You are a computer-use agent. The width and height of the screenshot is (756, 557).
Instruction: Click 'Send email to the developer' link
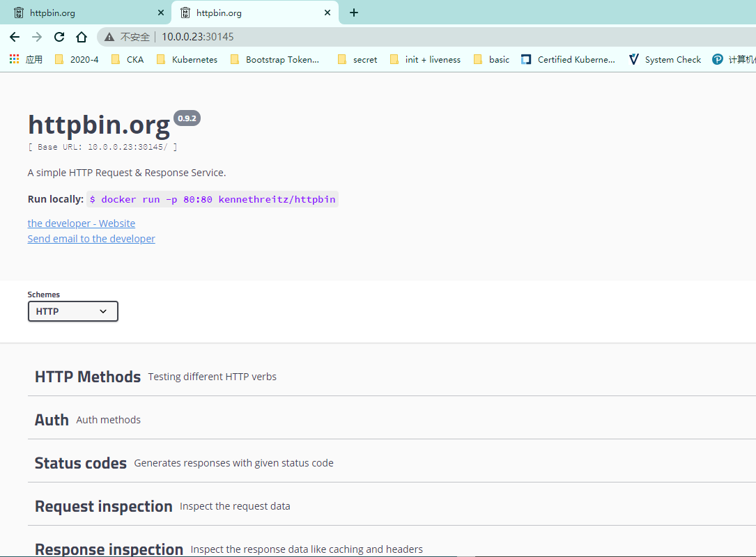coord(91,239)
